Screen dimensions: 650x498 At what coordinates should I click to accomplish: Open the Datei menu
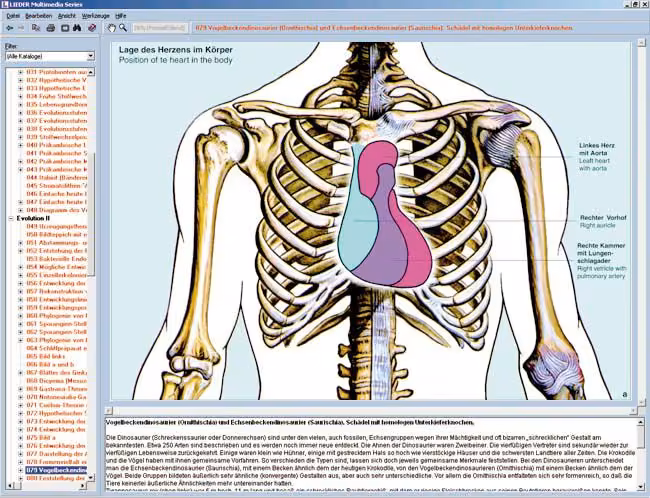(x=13, y=16)
